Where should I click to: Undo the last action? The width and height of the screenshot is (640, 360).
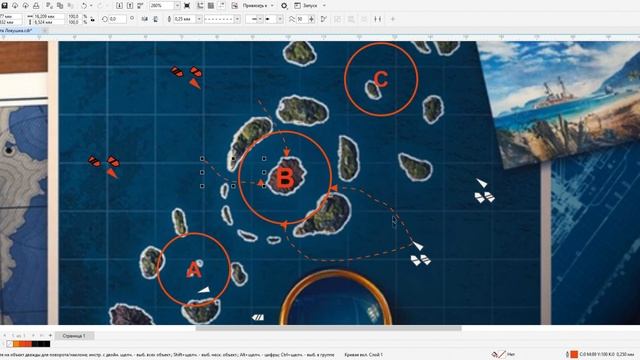[84, 6]
